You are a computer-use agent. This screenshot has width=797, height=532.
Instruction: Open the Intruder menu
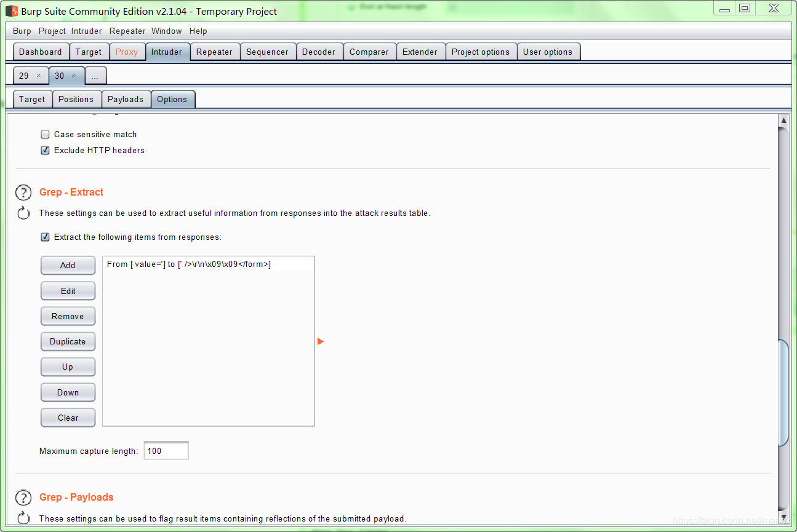pyautogui.click(x=87, y=31)
